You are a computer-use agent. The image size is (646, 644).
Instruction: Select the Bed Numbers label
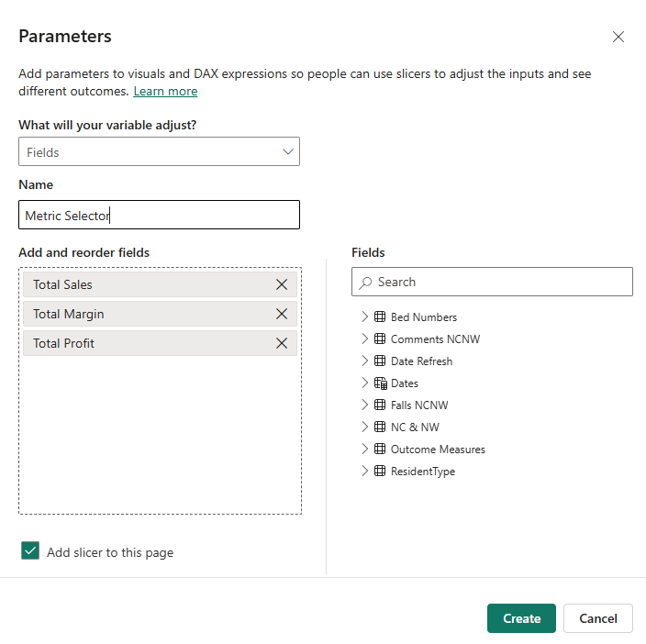point(424,317)
